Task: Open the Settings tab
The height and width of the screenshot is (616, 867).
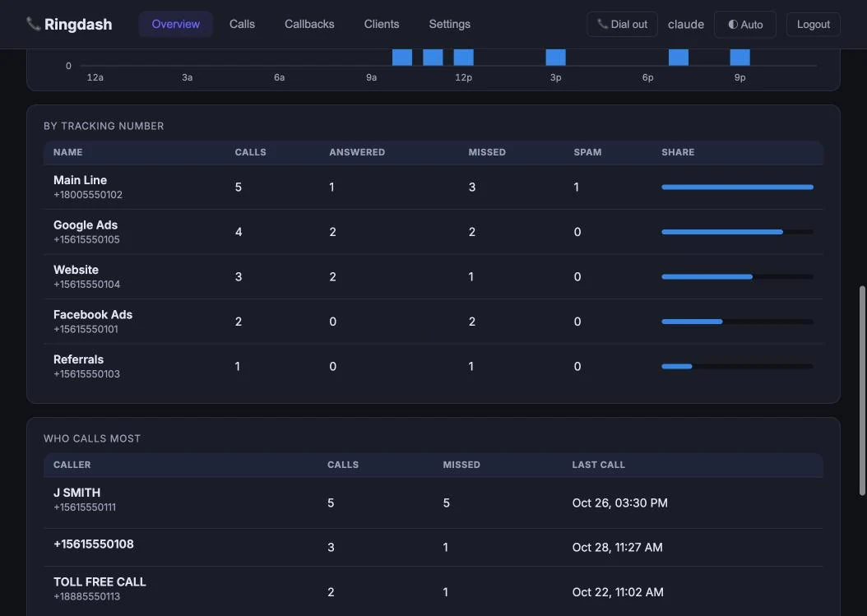Action: coord(449,24)
